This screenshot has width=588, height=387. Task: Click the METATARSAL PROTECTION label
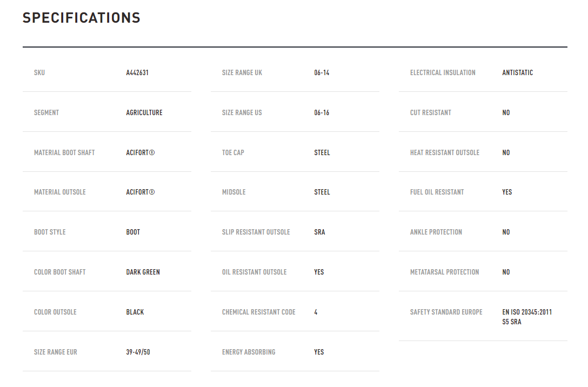[x=444, y=272]
